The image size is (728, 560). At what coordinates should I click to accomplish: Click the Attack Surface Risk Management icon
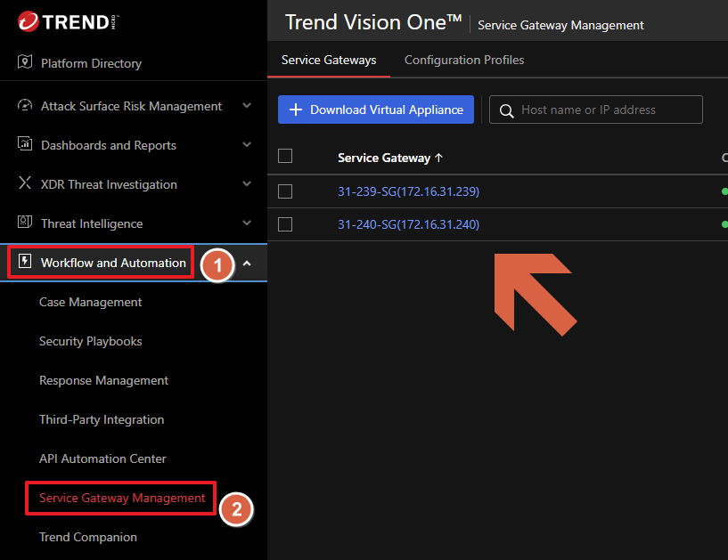(25, 106)
